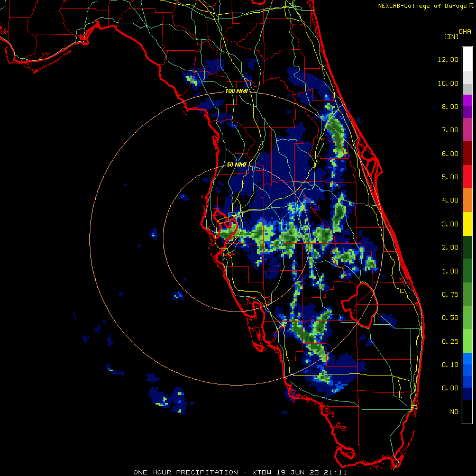
Task: Select the 12.00 legend value
Action: click(x=448, y=59)
